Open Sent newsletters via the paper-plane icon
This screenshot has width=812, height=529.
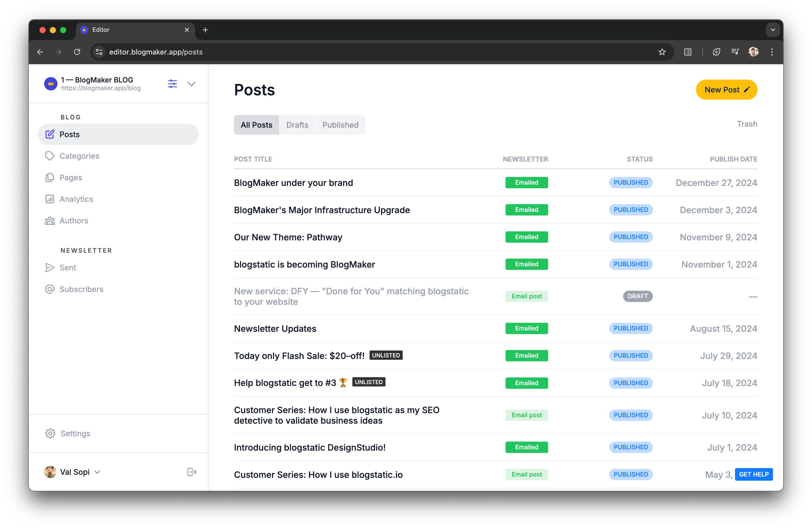tap(50, 268)
